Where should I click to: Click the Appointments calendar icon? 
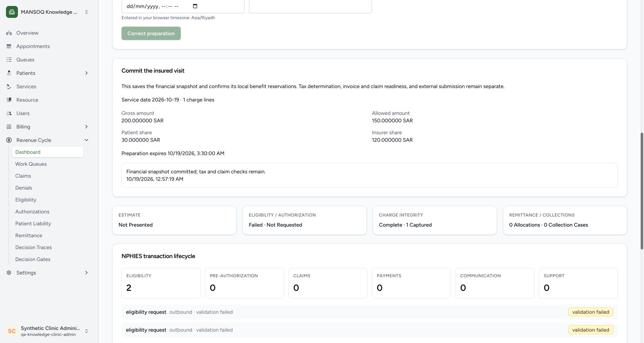click(x=9, y=46)
